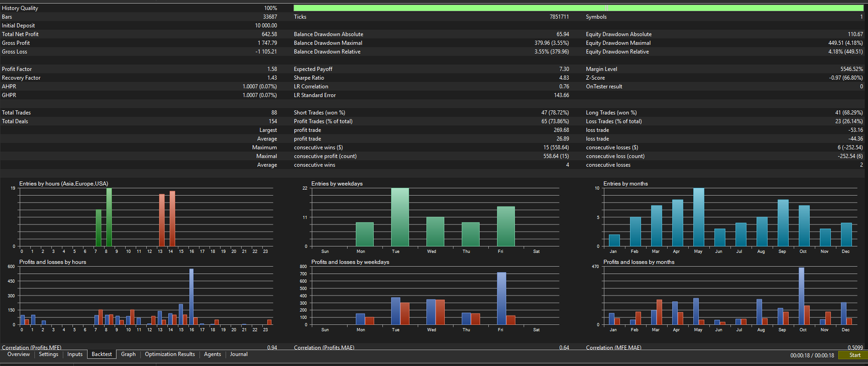The image size is (868, 366).
Task: Open the Overview tab
Action: coord(18,355)
